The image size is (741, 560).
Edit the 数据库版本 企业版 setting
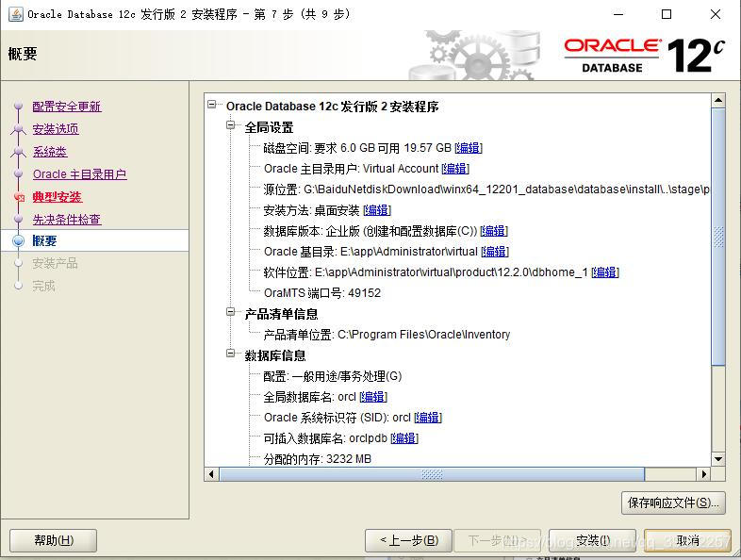(494, 231)
